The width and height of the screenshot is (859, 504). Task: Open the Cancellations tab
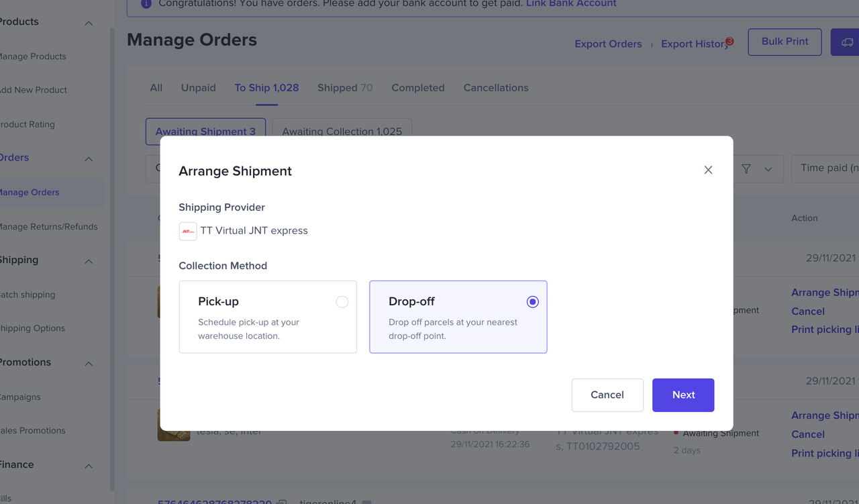click(495, 88)
